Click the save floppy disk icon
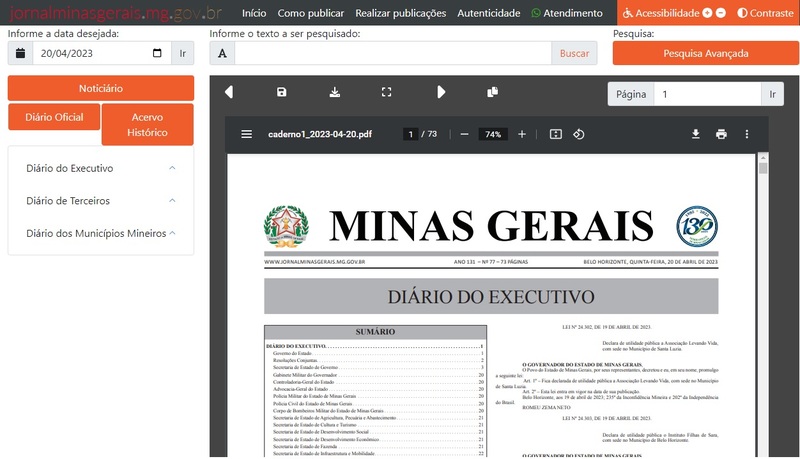Viewport: 800px width, 459px height. pos(282,92)
